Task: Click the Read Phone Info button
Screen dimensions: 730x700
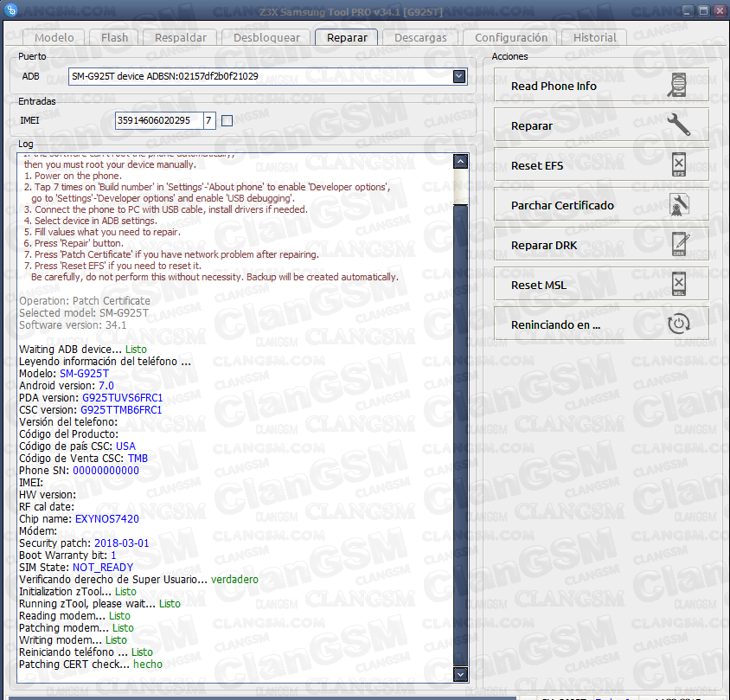Action: pyautogui.click(x=601, y=86)
